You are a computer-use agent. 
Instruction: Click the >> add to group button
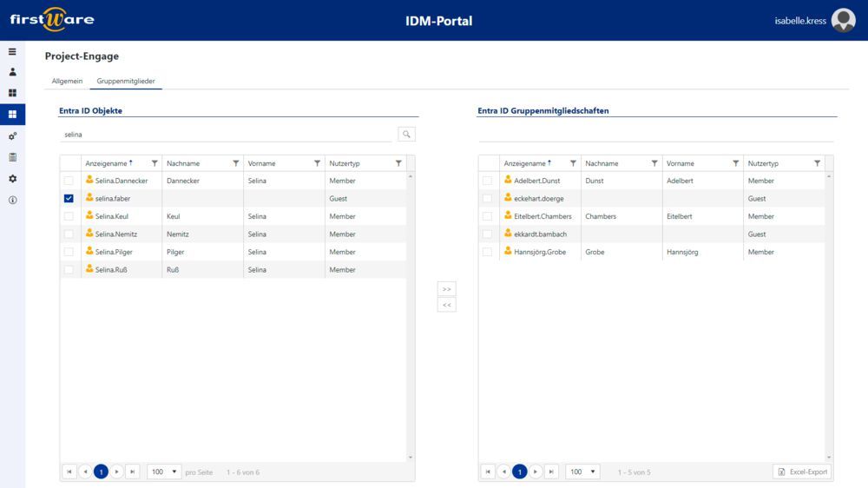tap(447, 288)
